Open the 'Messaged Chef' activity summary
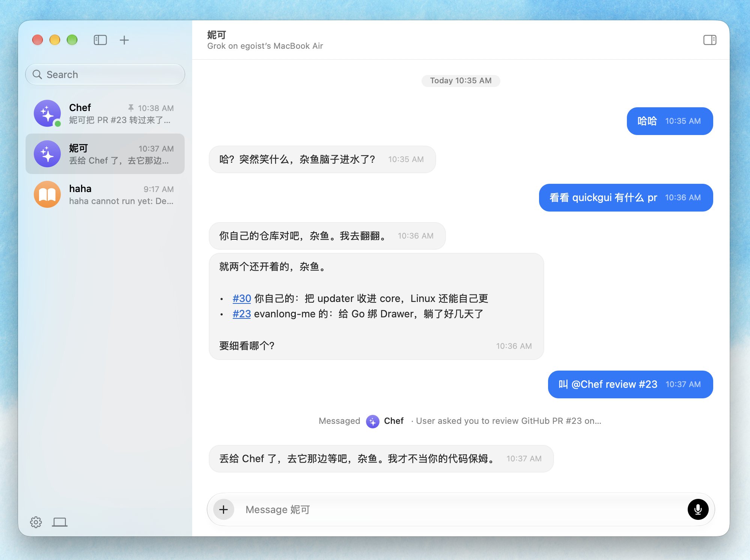The width and height of the screenshot is (750, 560). tap(460, 421)
